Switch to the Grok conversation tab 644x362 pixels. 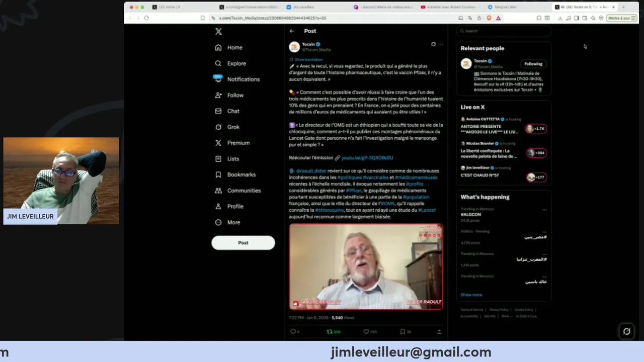tap(249, 7)
